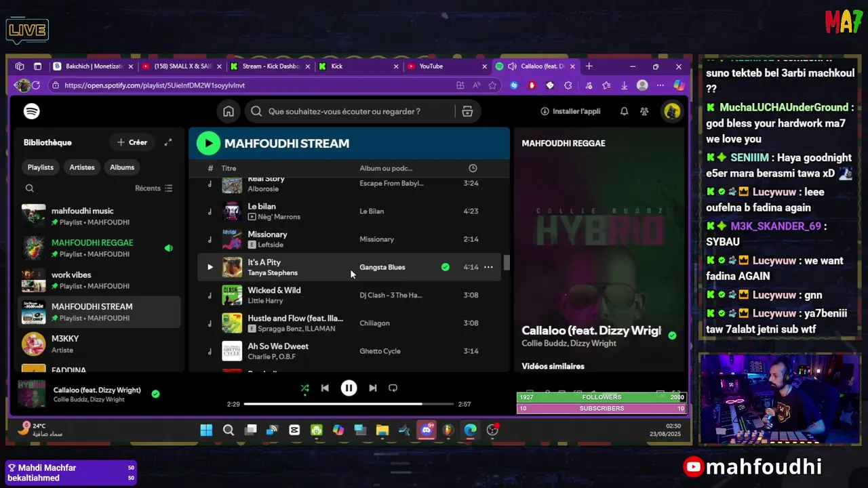Image resolution: width=868 pixels, height=488 pixels.
Task: Filter library by Albums
Action: coord(122,167)
